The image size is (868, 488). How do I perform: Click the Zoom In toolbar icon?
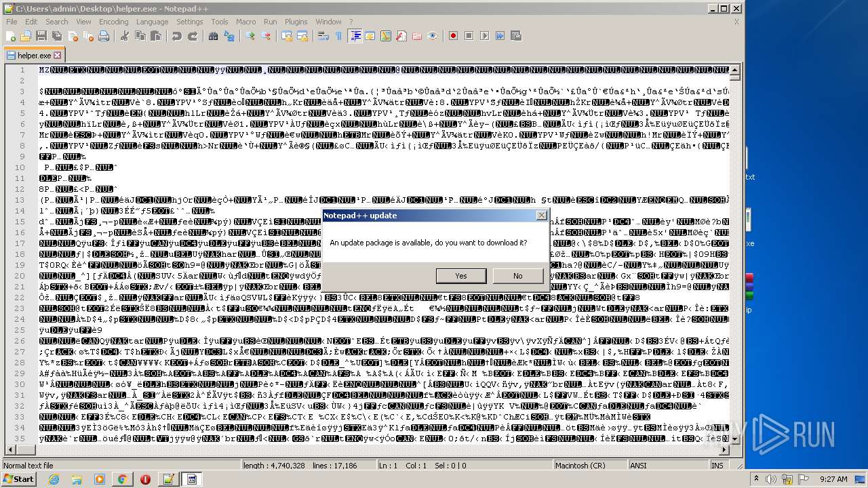tap(250, 36)
